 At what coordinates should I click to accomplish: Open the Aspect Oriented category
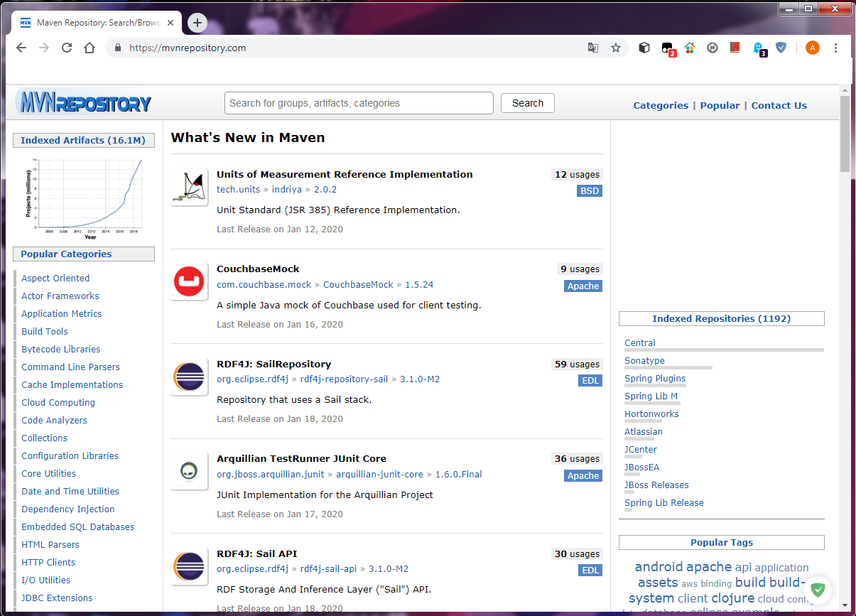(55, 278)
